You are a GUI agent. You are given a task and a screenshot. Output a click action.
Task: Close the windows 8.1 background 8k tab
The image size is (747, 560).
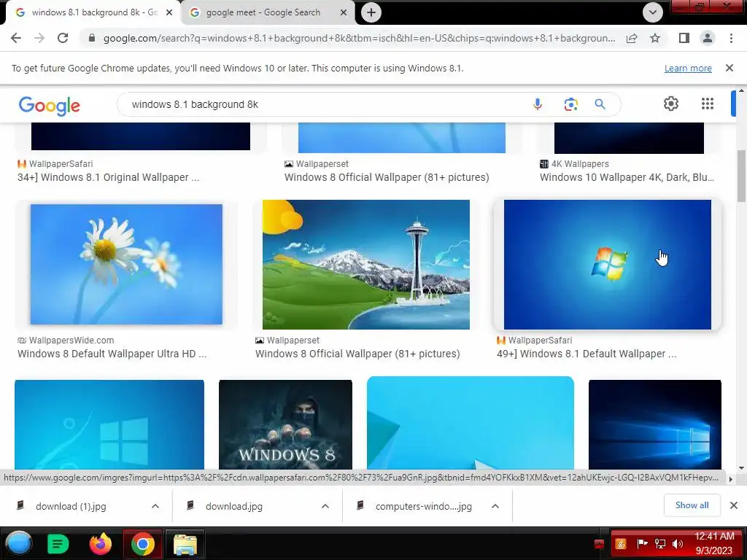coord(169,12)
